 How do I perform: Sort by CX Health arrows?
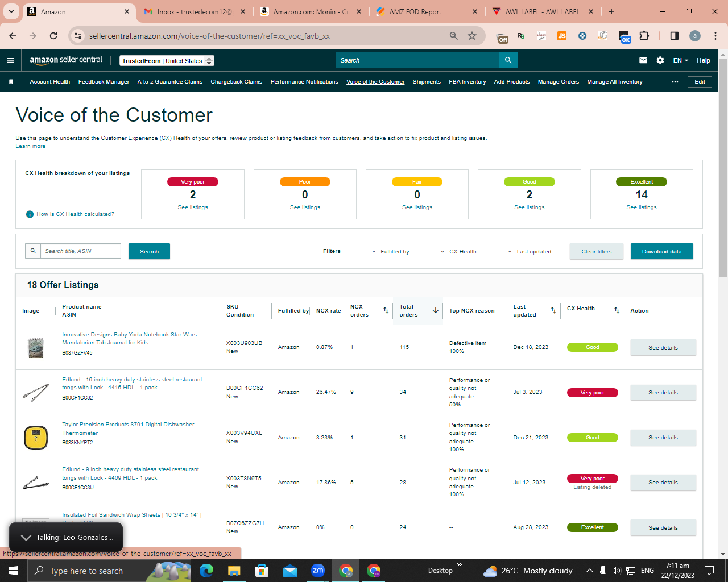coord(617,310)
